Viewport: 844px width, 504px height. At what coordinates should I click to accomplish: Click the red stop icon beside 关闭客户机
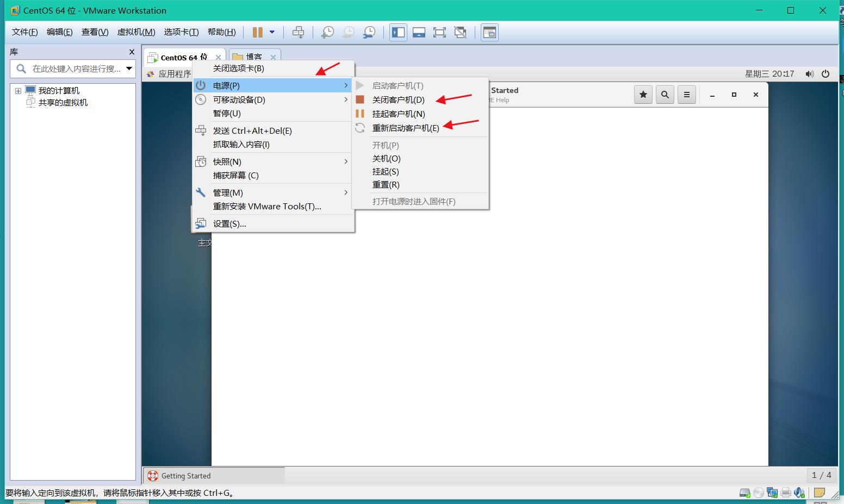[360, 99]
